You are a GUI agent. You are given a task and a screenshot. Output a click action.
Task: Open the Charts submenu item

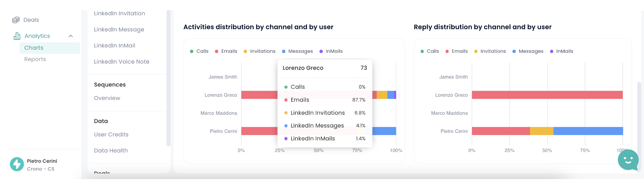click(34, 48)
